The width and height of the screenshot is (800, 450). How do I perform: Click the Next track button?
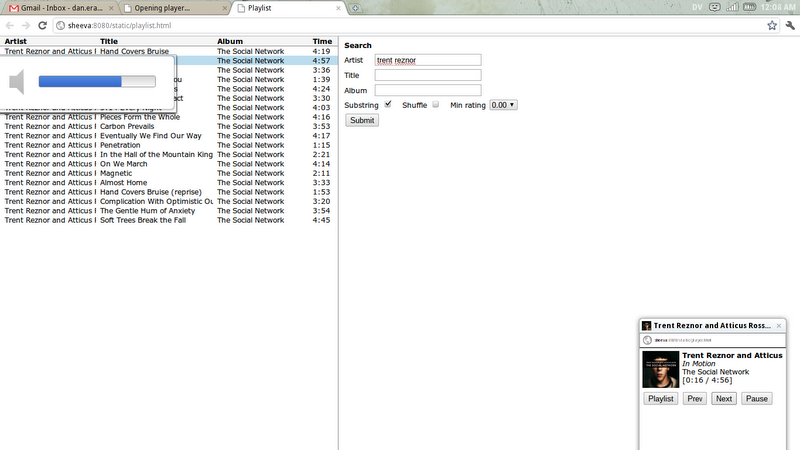tap(723, 398)
